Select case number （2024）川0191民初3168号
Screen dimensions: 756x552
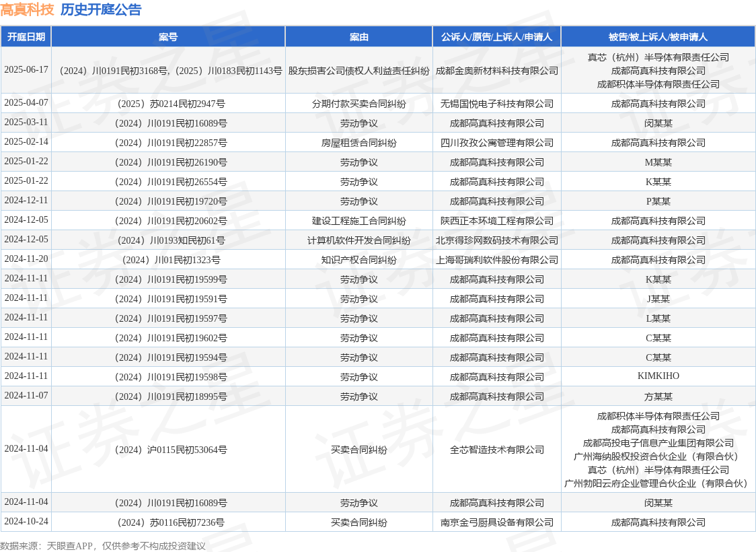point(112,71)
